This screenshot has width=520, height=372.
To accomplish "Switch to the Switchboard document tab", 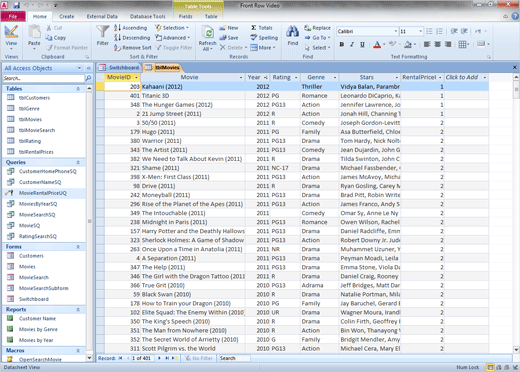I will point(119,68).
